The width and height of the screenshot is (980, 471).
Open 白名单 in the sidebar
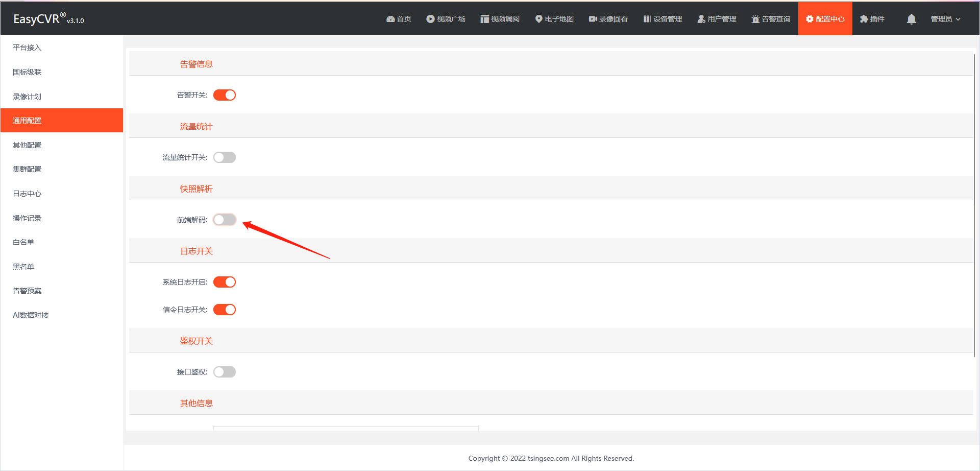click(x=62, y=242)
